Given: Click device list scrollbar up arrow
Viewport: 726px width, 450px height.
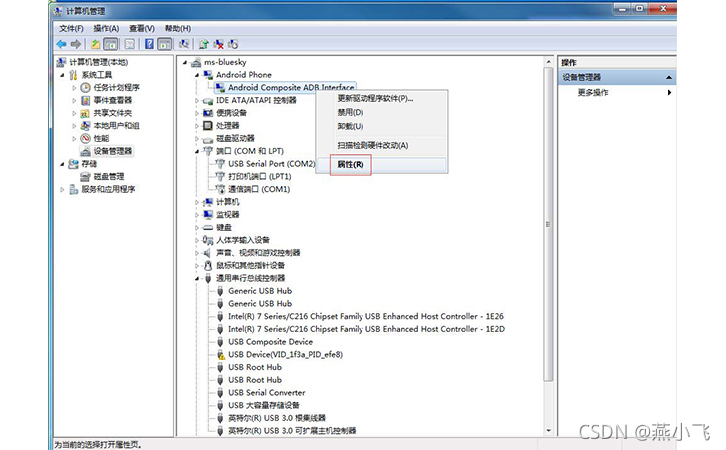Looking at the screenshot, I should (x=548, y=62).
